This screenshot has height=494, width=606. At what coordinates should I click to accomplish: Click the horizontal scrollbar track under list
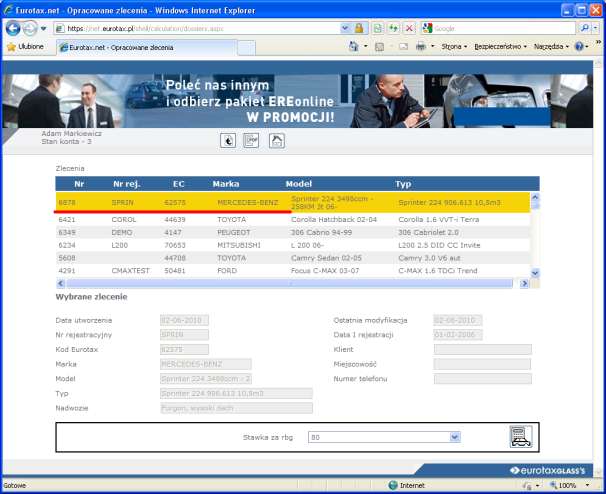click(290, 283)
